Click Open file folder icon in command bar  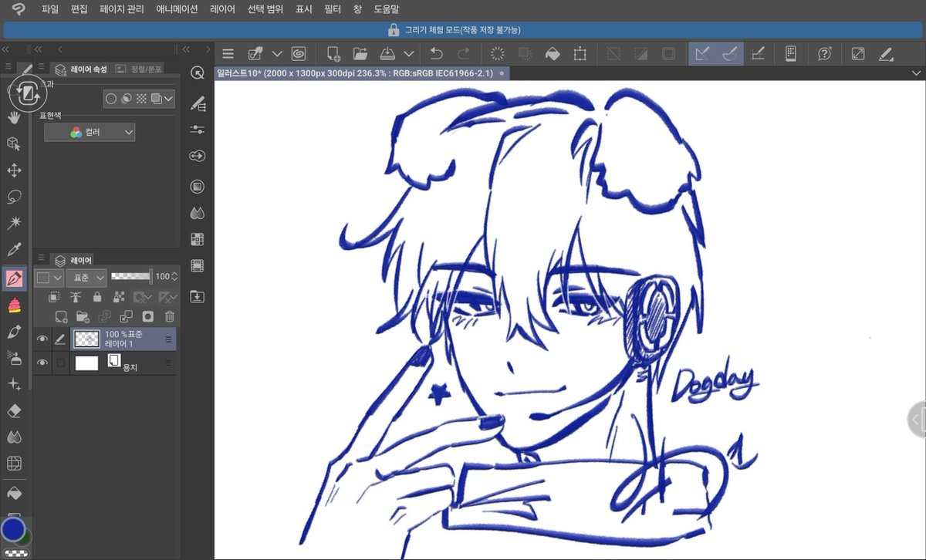click(x=360, y=54)
